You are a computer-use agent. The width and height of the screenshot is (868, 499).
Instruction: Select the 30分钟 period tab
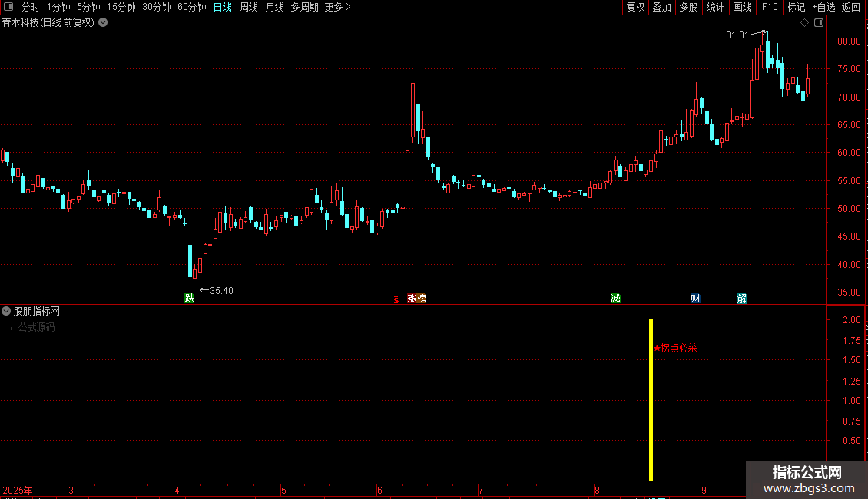coord(157,7)
